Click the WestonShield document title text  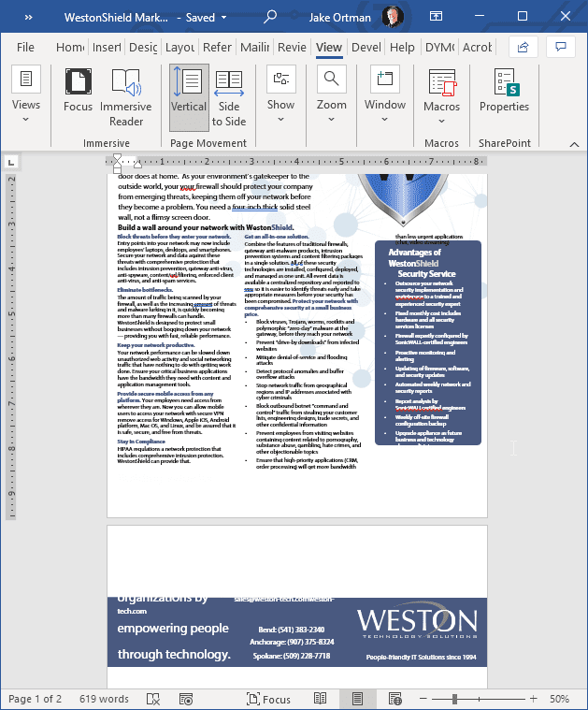tap(116, 17)
